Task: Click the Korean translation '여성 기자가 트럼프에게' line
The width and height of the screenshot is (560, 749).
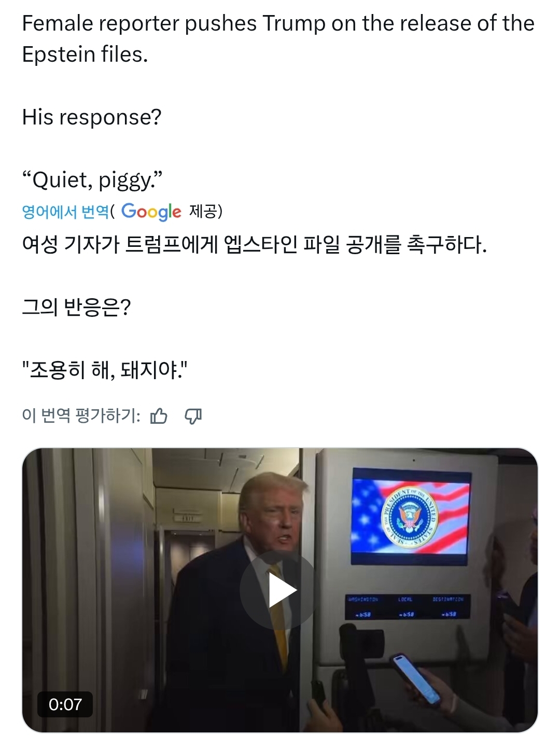Action: click(x=254, y=244)
